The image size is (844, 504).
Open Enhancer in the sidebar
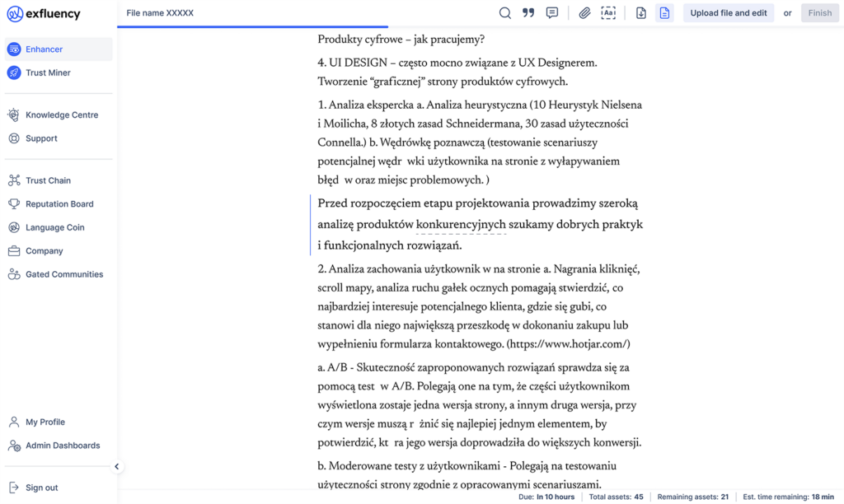click(x=45, y=49)
